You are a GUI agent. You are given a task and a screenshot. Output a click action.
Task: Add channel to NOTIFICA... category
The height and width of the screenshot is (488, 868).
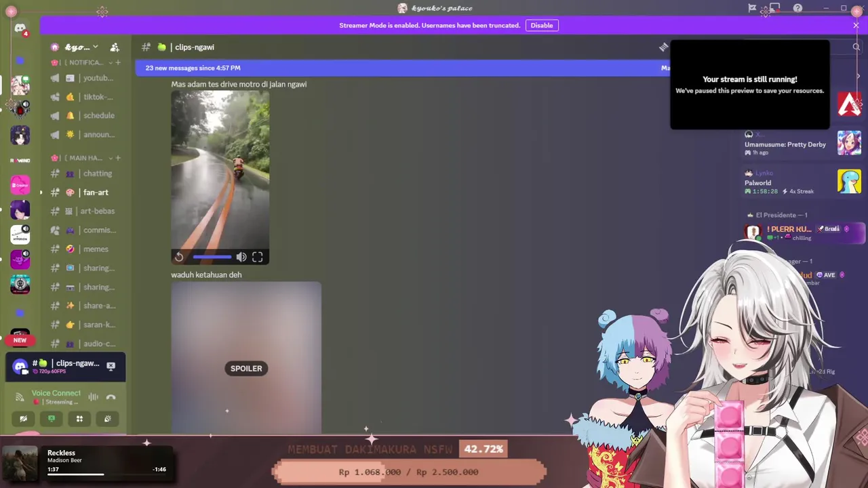click(x=118, y=62)
